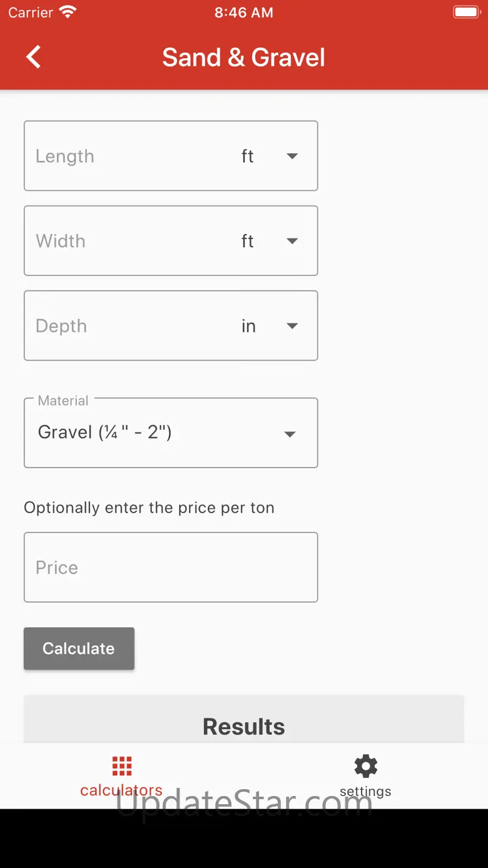Open the Width unit dropdown arrow
This screenshot has height=868, width=488.
click(x=292, y=242)
